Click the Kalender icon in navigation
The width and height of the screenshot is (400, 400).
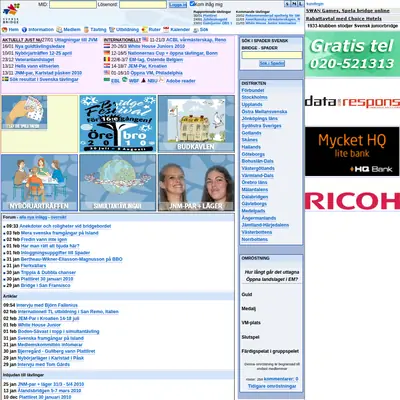[166, 30]
